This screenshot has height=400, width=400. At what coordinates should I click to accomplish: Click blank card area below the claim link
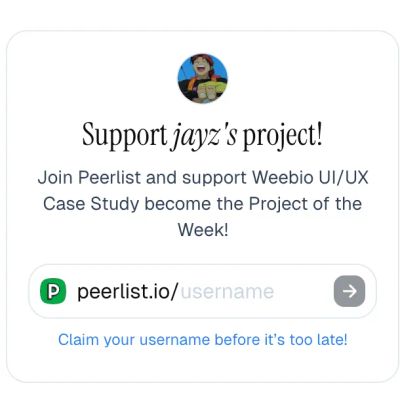tap(203, 365)
